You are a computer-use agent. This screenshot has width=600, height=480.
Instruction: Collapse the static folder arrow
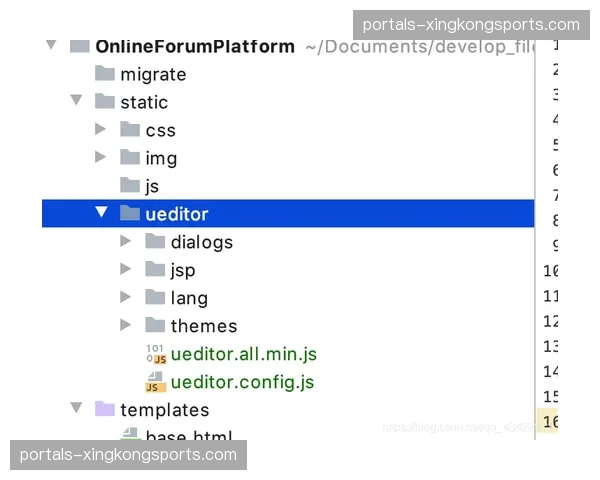(75, 102)
